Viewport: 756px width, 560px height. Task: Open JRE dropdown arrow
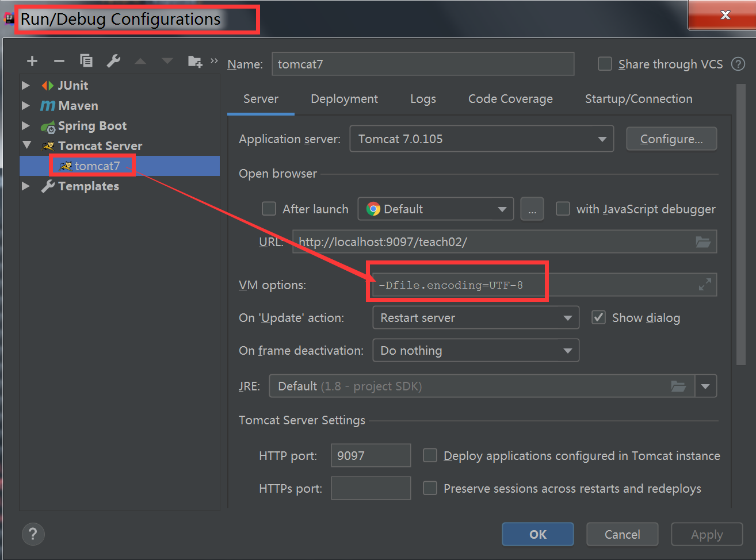click(706, 386)
